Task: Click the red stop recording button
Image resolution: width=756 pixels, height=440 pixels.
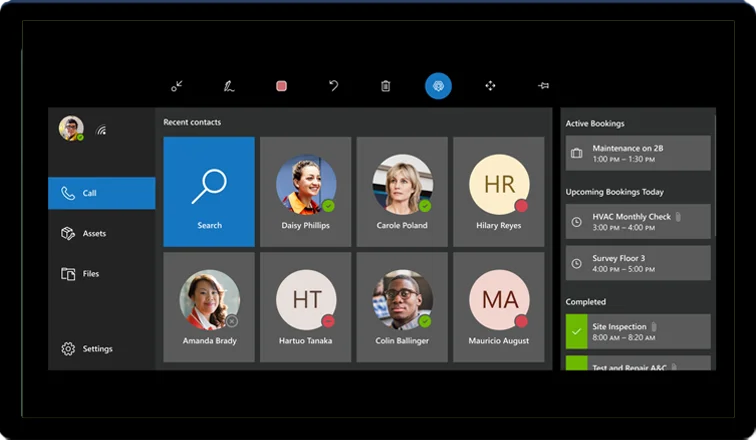Action: (x=282, y=86)
